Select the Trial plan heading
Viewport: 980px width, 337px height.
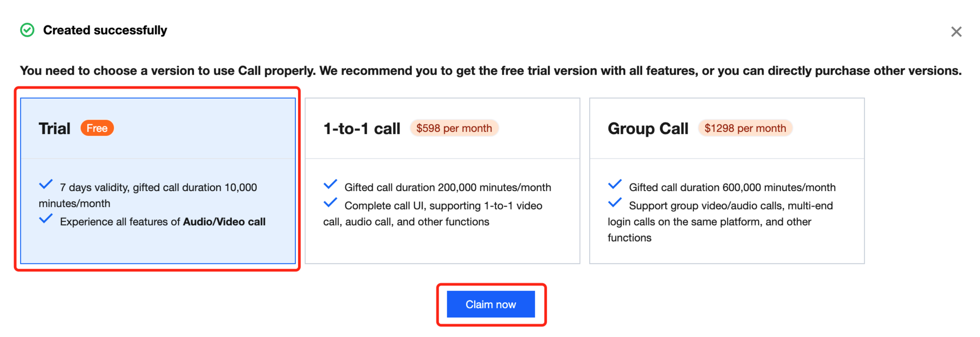tap(54, 129)
